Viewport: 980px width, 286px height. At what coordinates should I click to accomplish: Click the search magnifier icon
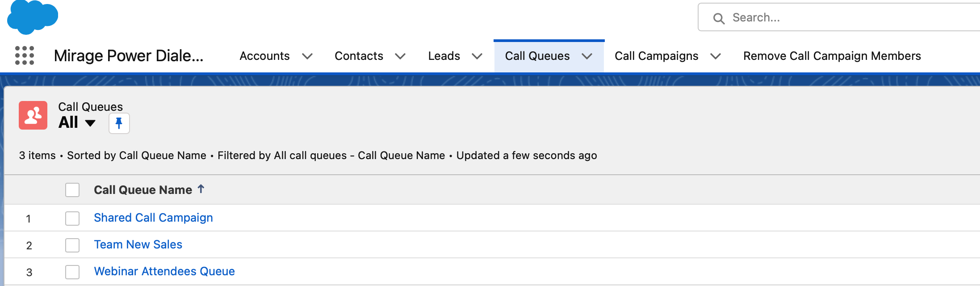pos(719,18)
